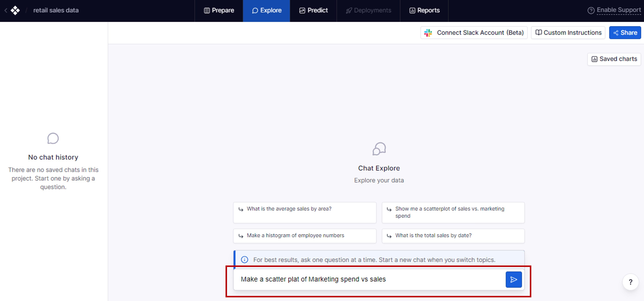The width and height of the screenshot is (644, 301).
Task: Open the Predict tab
Action: pos(313,11)
